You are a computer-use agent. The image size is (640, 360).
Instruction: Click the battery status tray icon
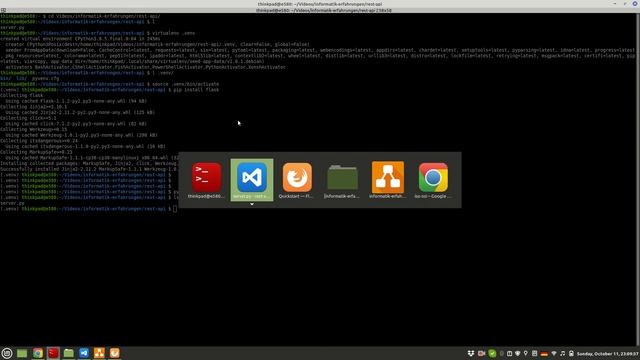pos(571,353)
